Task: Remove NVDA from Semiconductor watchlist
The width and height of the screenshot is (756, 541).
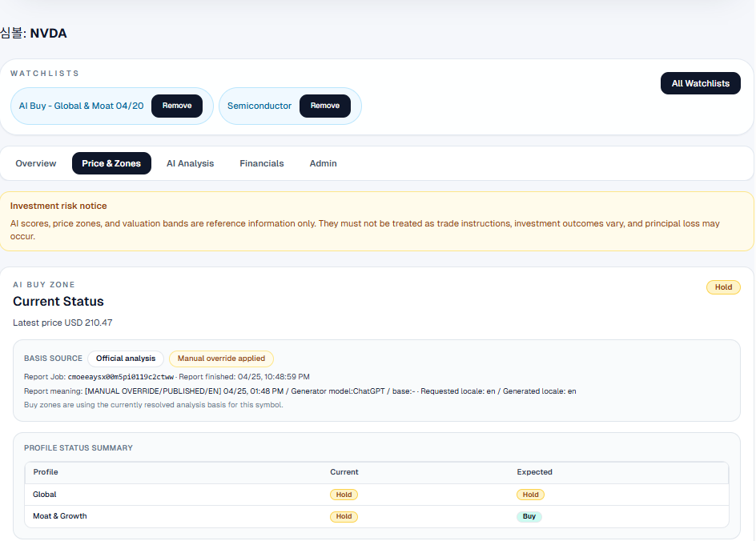Action: (x=324, y=106)
